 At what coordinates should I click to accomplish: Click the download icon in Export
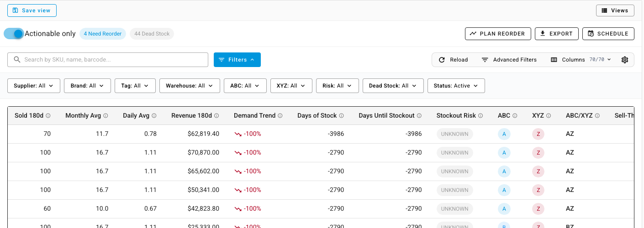[543, 34]
